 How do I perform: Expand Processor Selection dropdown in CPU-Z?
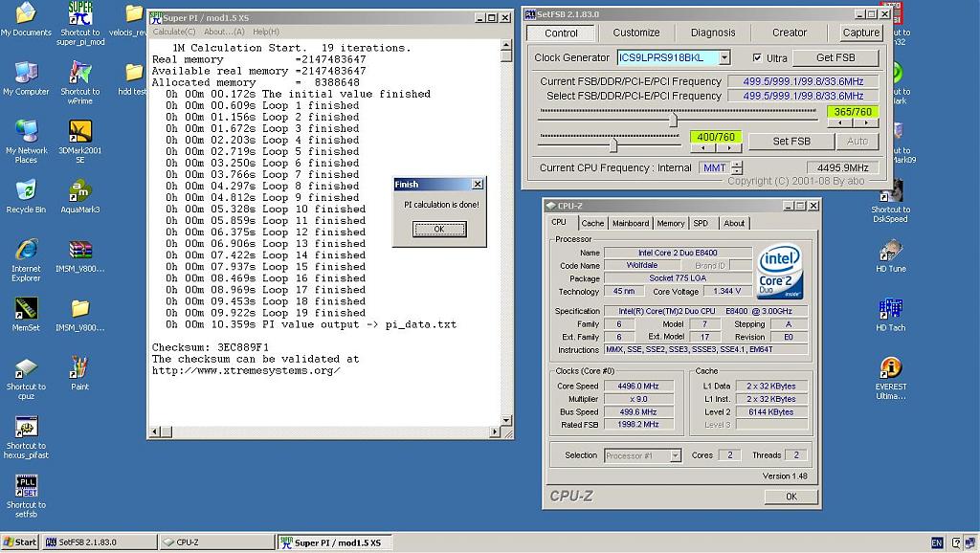[x=675, y=455]
